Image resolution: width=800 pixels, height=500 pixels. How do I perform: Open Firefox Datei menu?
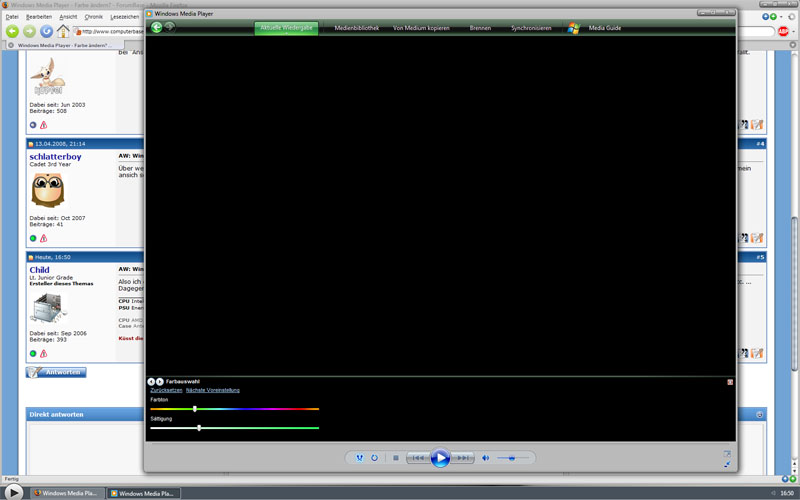point(12,17)
